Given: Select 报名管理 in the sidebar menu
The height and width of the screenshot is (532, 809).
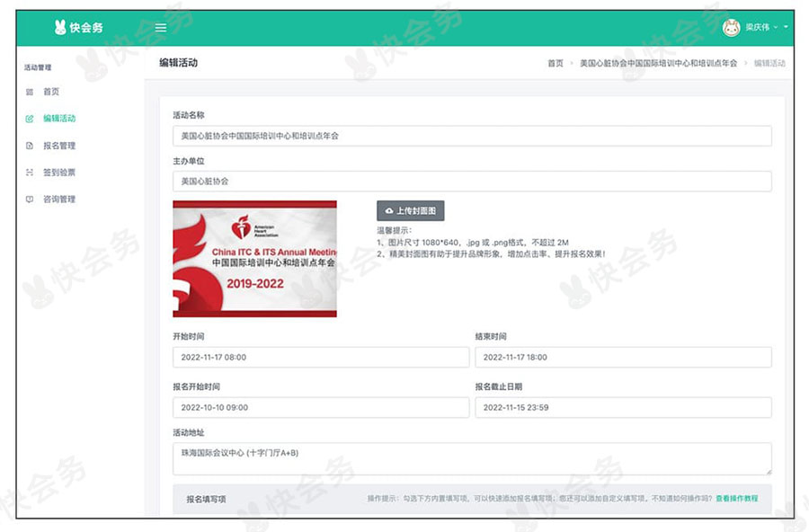Looking at the screenshot, I should coord(59,146).
